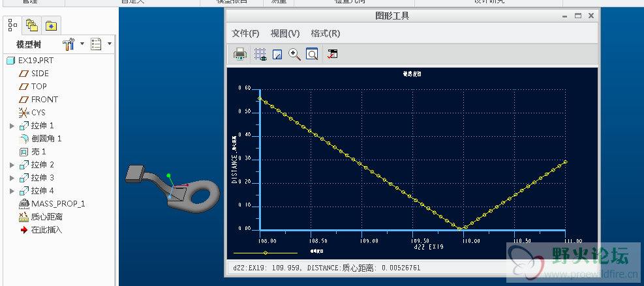Open the model tree Show list icon
This screenshot has height=286, width=644.
[x=96, y=44]
